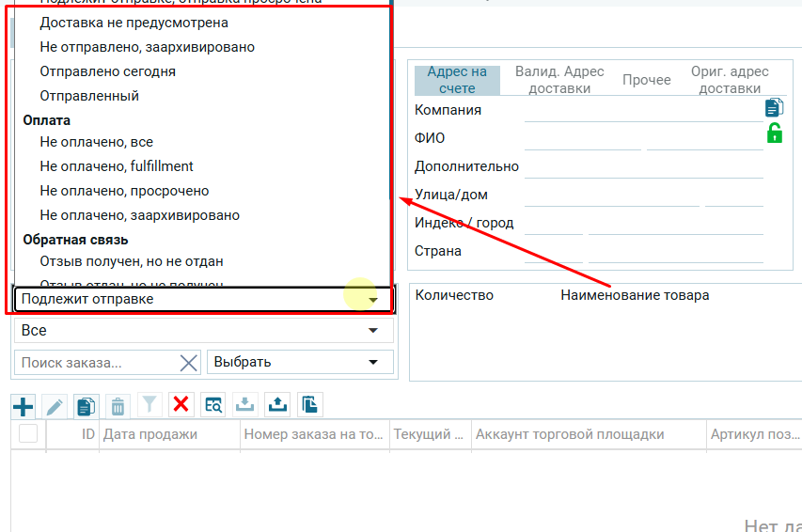Clear the order search field with X

(x=189, y=363)
